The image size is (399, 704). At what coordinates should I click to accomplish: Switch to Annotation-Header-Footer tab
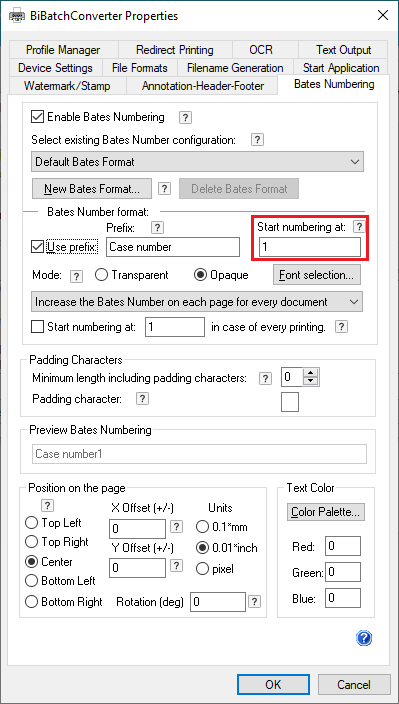203,86
